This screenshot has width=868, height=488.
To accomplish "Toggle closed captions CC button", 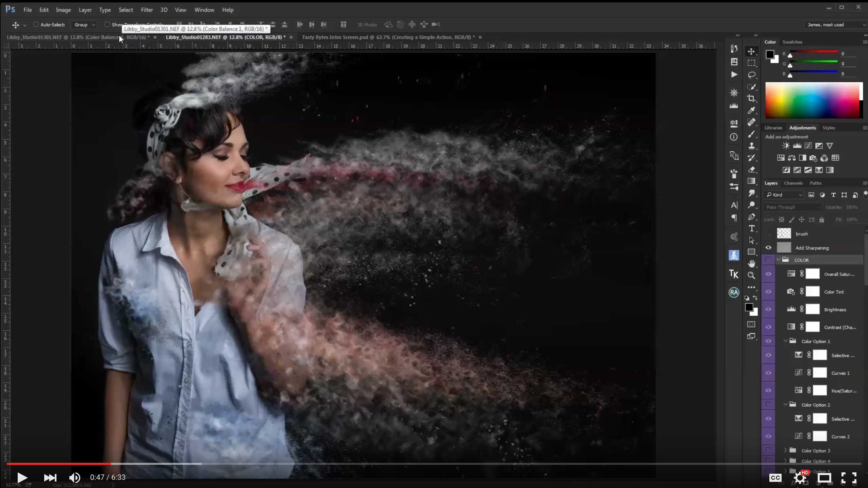I will pyautogui.click(x=775, y=478).
